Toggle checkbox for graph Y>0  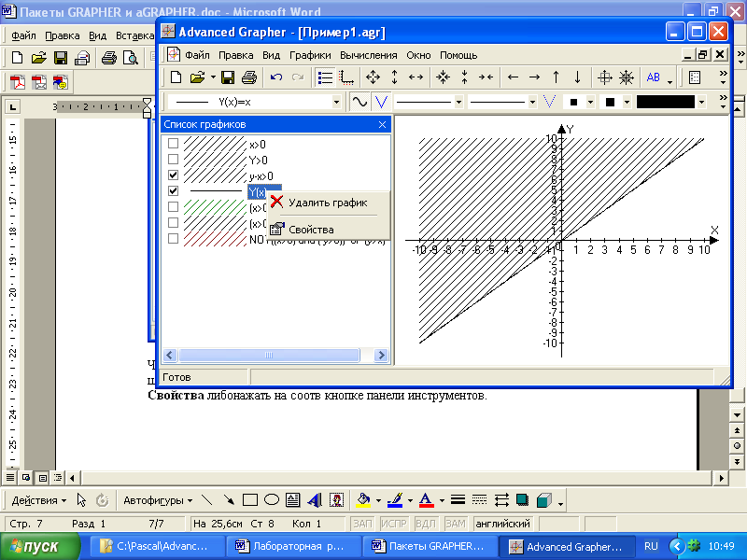(173, 159)
